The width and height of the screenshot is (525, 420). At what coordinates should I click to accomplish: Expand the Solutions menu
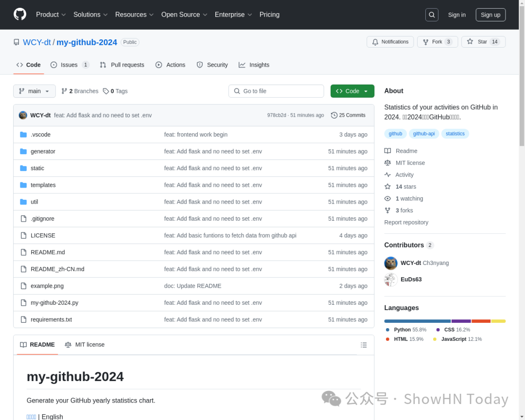pos(90,15)
